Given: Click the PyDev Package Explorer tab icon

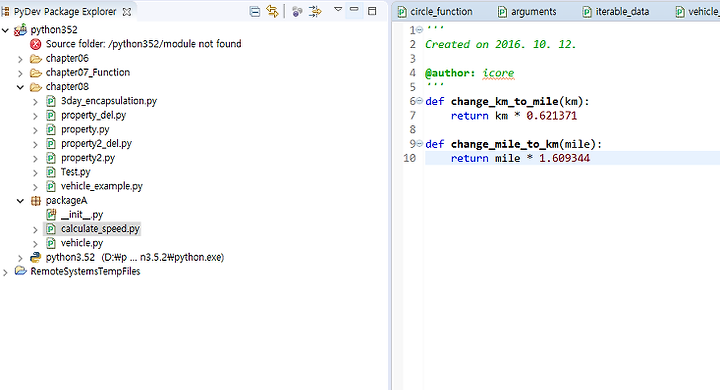Looking at the screenshot, I should 6,11.
